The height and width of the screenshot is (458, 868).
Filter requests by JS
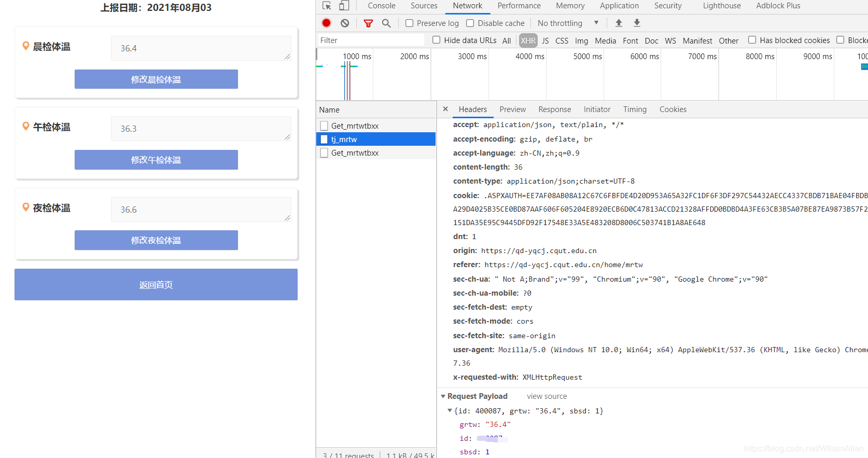click(x=545, y=40)
